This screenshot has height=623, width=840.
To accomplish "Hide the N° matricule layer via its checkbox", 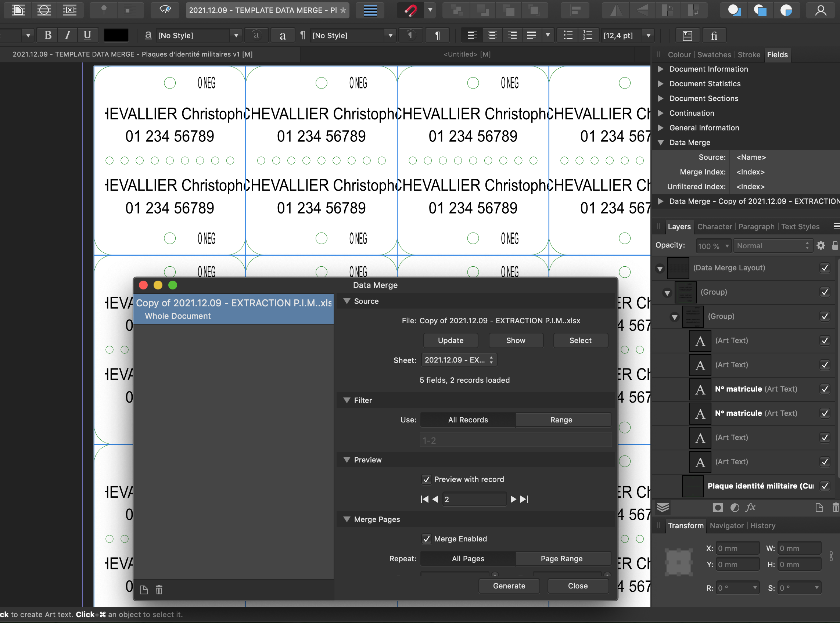I will [825, 389].
